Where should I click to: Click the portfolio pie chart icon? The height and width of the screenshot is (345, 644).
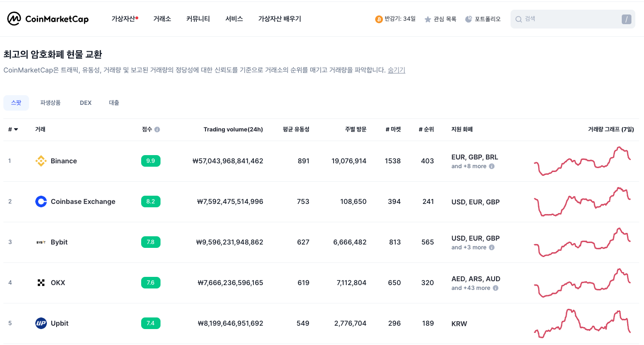click(468, 19)
